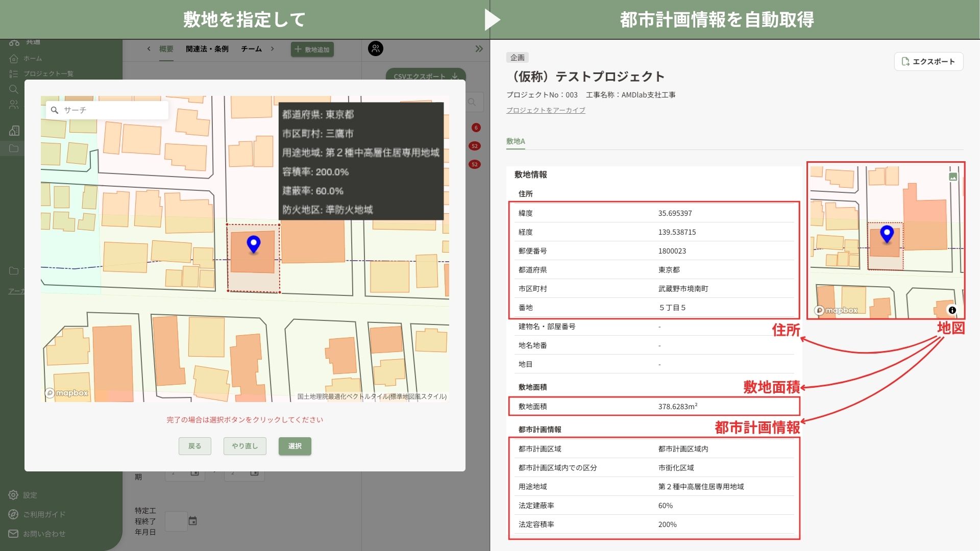Click プロジェクトをアーカイブ link
980x551 pixels.
545,110
